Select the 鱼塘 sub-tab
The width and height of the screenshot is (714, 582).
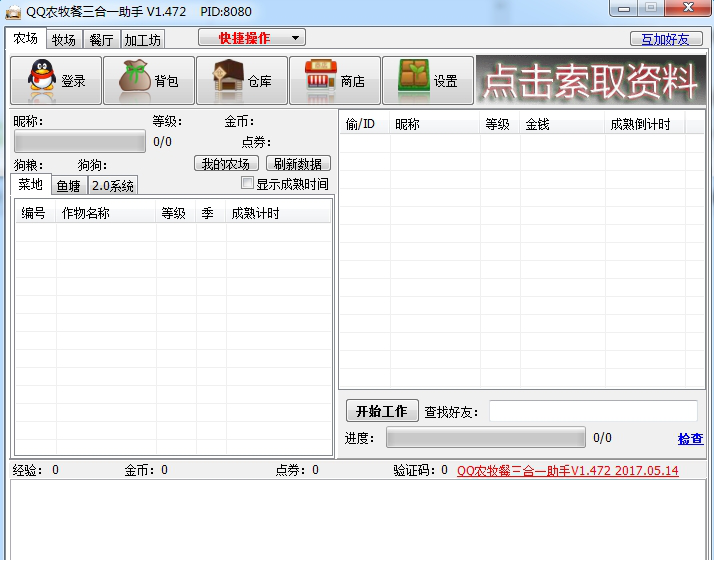point(69,185)
